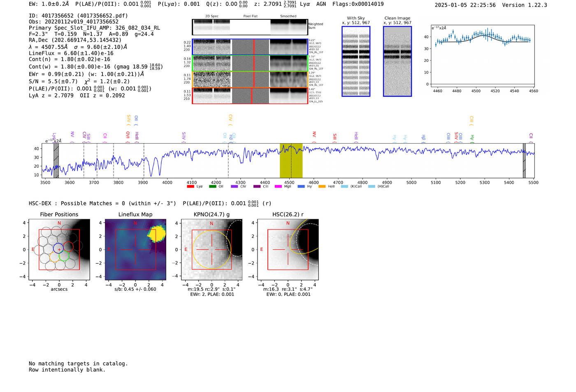The width and height of the screenshot is (576, 392).
Task: Click the 's/b: 0.45 +/- 0.060' caption
Action: tap(135, 289)
